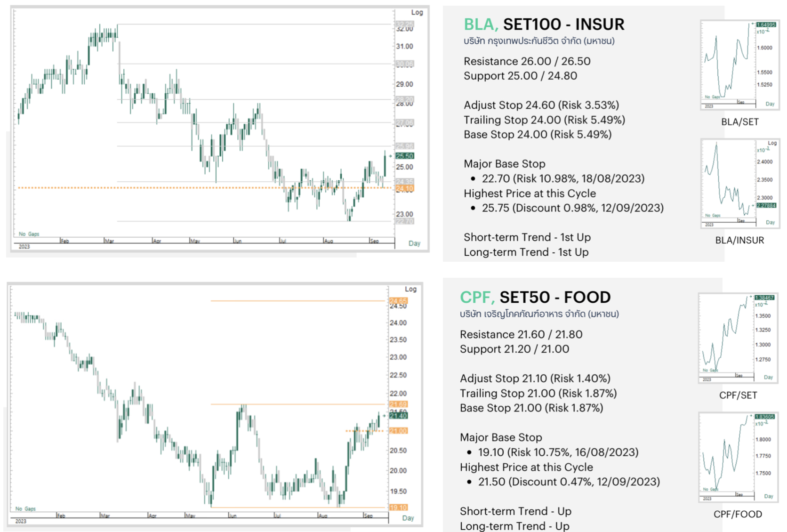Click the grey 32.25 level tag on BLA chart
The height and width of the screenshot is (532, 787).
point(404,24)
